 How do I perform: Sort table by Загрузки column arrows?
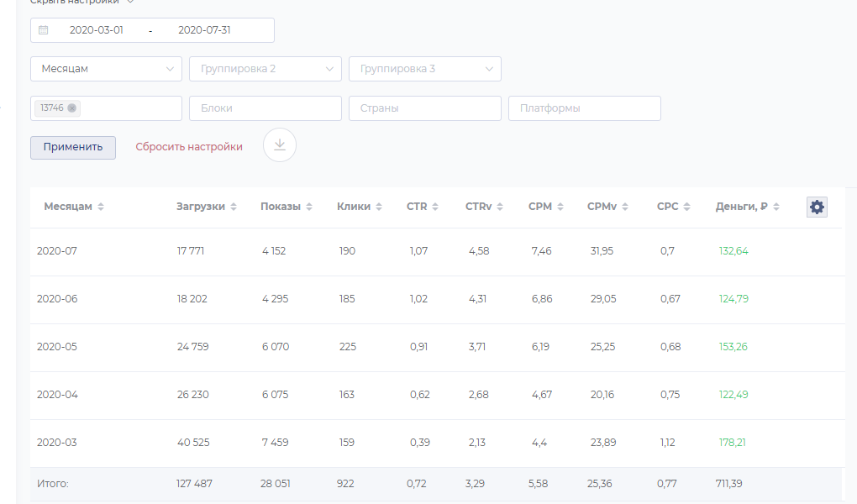pos(234,207)
